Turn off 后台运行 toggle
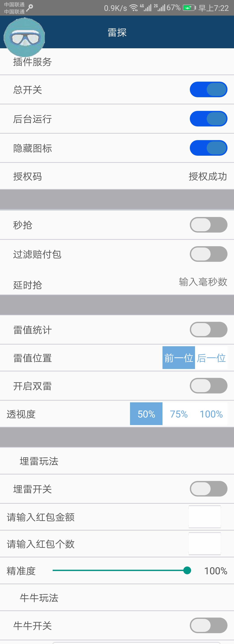The width and height of the screenshot is (234, 644). tap(208, 119)
